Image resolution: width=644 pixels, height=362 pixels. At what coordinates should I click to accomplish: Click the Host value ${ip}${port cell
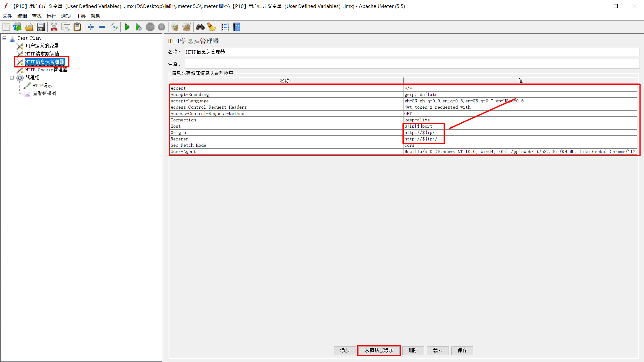pos(520,126)
